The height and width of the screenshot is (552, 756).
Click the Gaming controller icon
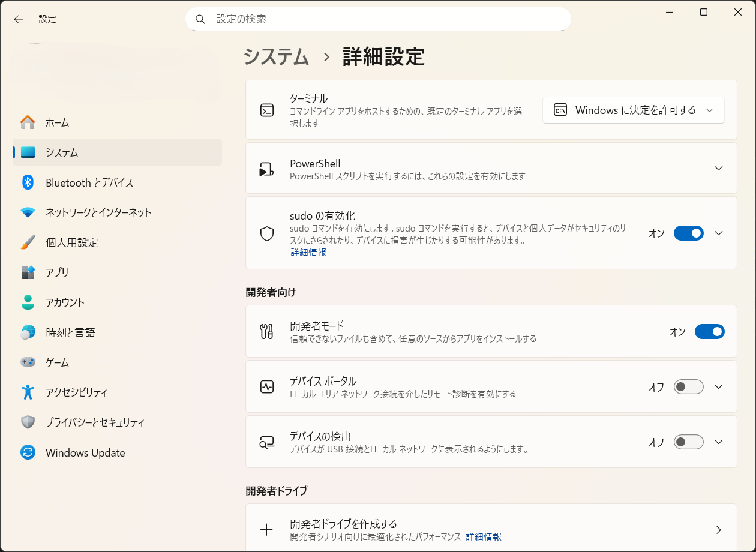(x=28, y=362)
